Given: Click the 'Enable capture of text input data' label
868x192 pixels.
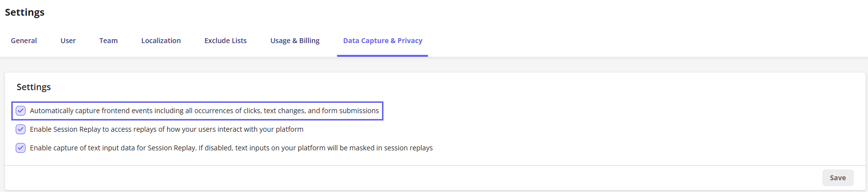Looking at the screenshot, I should (231, 148).
